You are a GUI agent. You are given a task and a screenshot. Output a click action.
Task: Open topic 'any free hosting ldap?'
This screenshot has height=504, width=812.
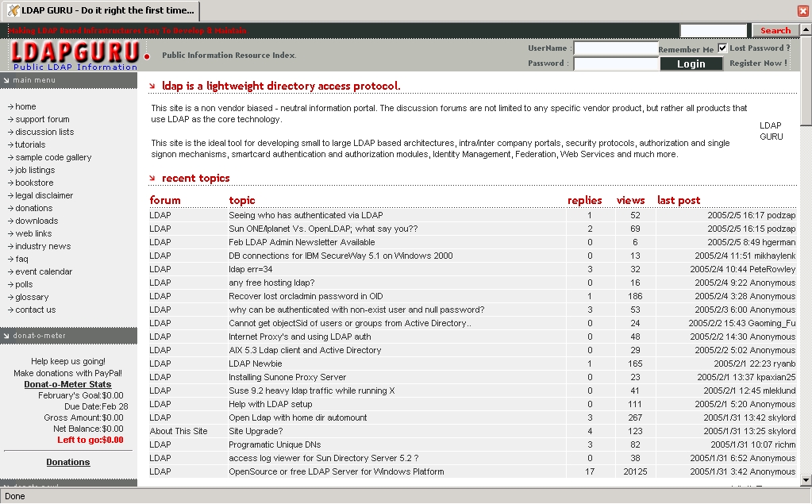(272, 283)
